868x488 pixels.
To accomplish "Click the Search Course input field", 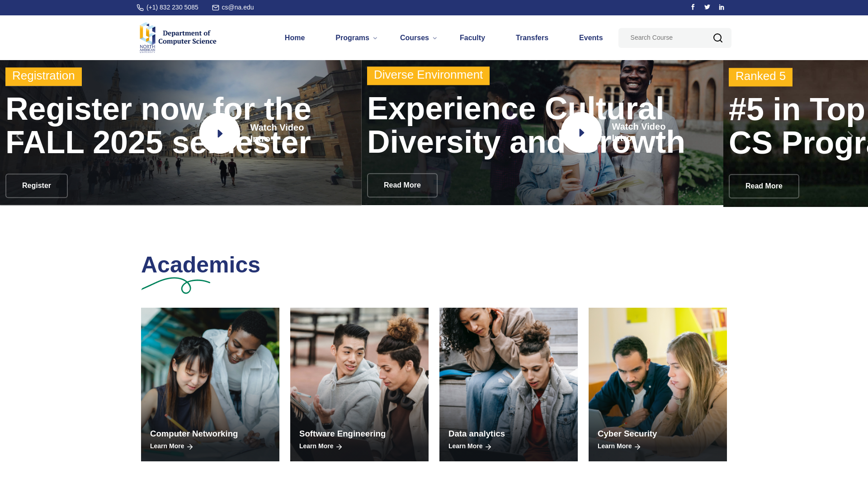I will pyautogui.click(x=665, y=38).
